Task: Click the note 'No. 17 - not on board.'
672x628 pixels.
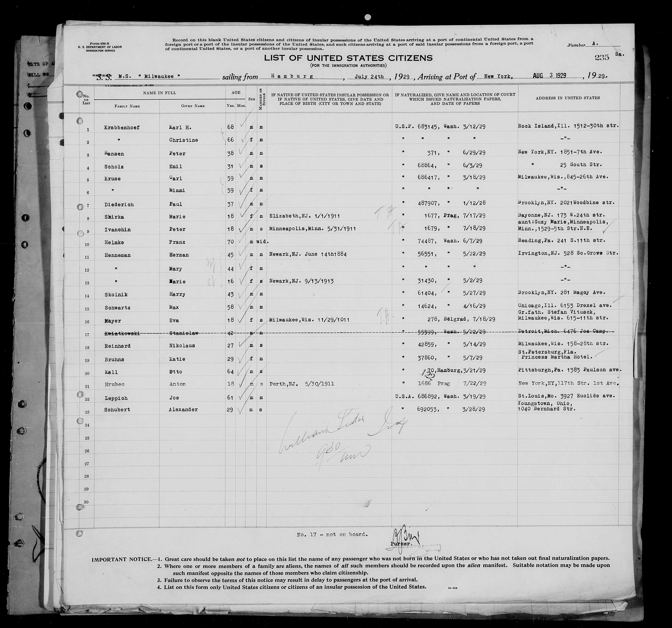Action: coord(332,535)
